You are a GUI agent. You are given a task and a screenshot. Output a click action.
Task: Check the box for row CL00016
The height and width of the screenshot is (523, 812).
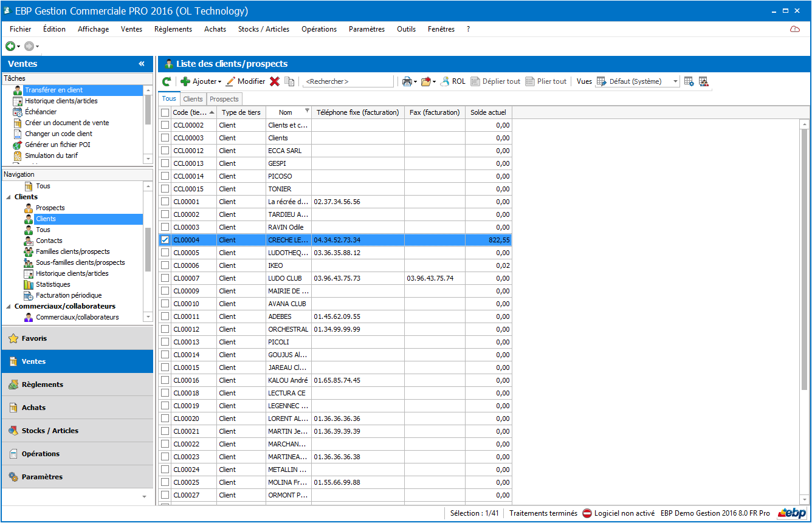[165, 380]
